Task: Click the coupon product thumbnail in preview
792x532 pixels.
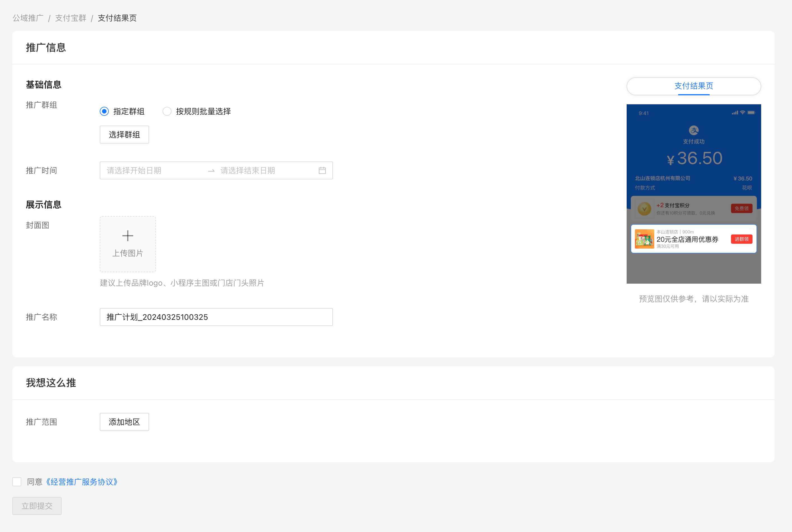Action: pos(644,239)
